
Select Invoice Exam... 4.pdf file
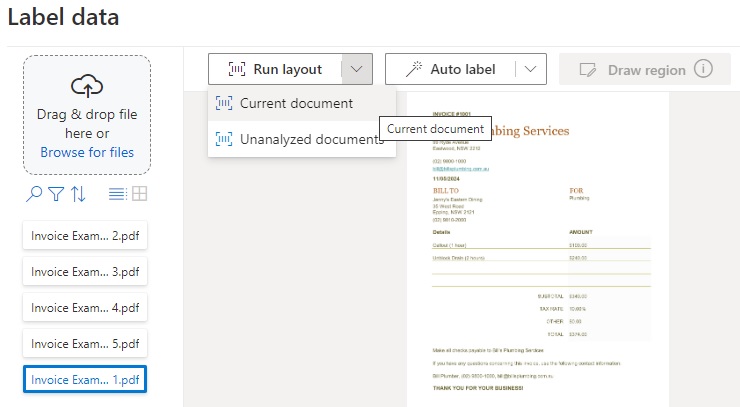click(x=85, y=307)
